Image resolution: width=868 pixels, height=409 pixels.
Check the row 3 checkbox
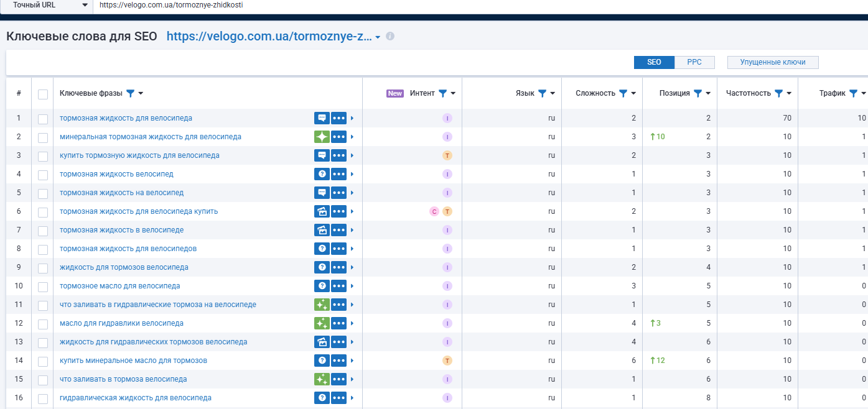43,156
